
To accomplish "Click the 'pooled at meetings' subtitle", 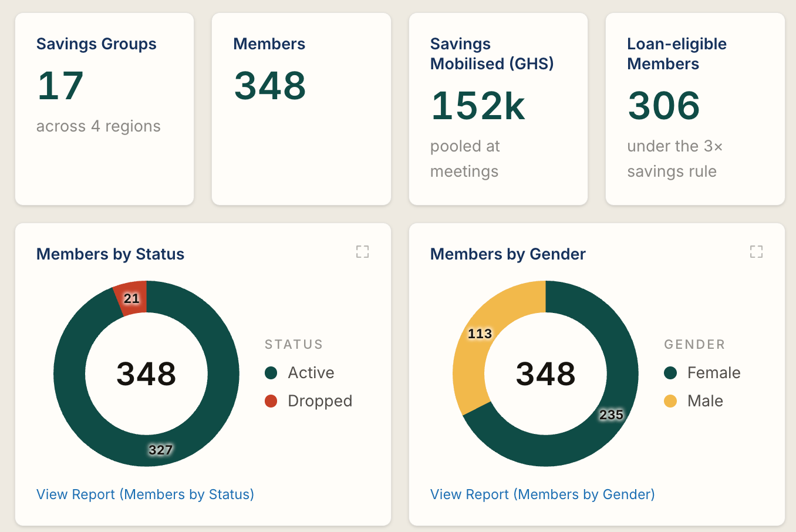I will pyautogui.click(x=465, y=159).
